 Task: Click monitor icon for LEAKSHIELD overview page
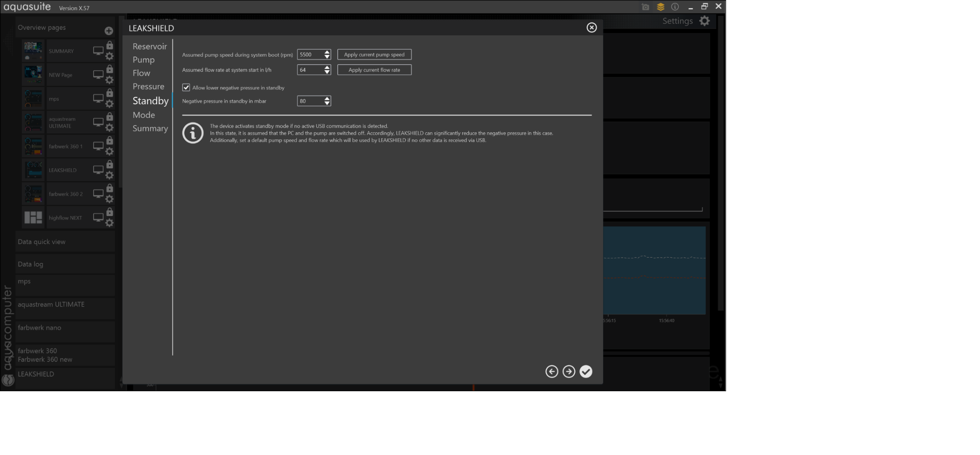click(98, 170)
